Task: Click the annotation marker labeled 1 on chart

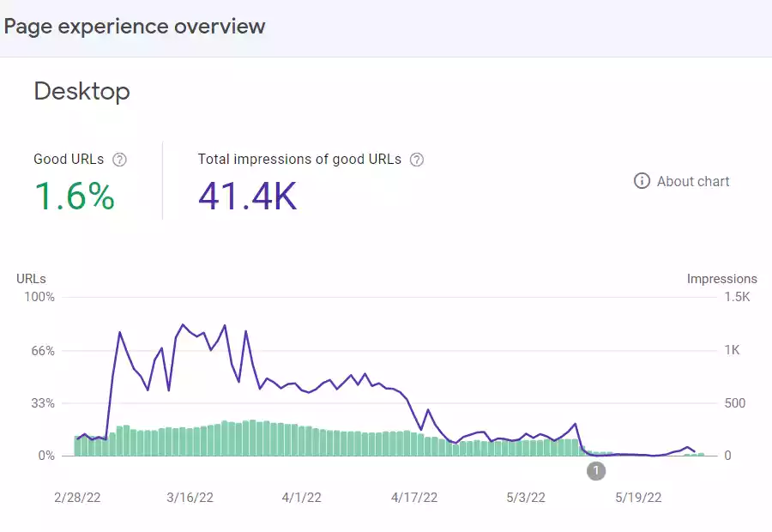Action: (x=596, y=471)
